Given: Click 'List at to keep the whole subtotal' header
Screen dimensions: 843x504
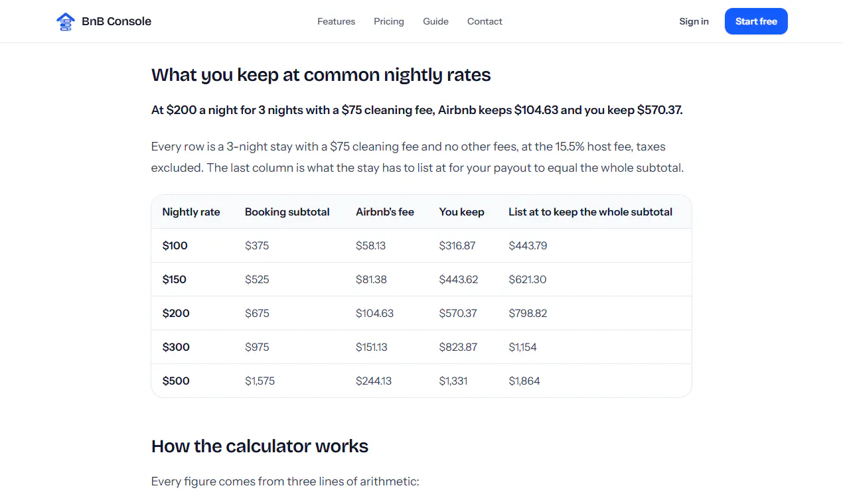Looking at the screenshot, I should (x=591, y=212).
